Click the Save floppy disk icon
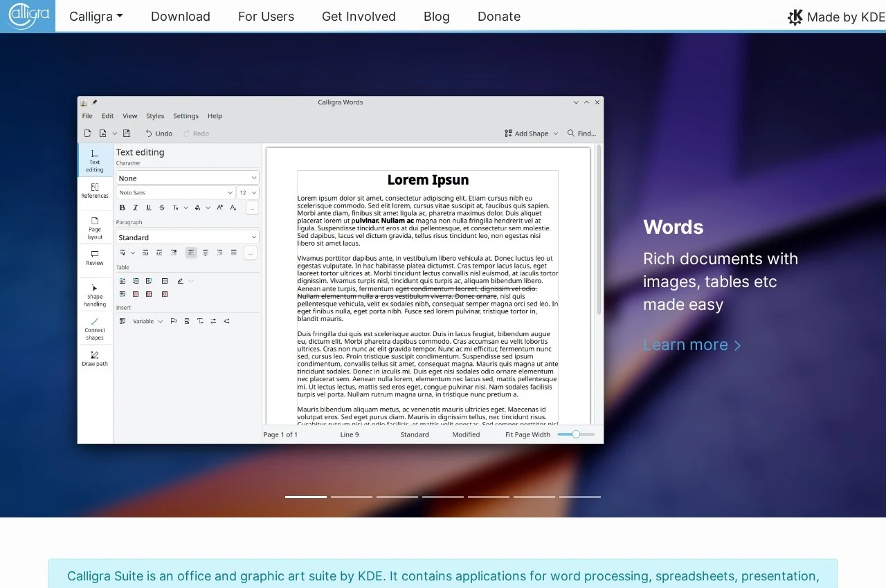Screen dimensions: 886x588 coord(127,134)
